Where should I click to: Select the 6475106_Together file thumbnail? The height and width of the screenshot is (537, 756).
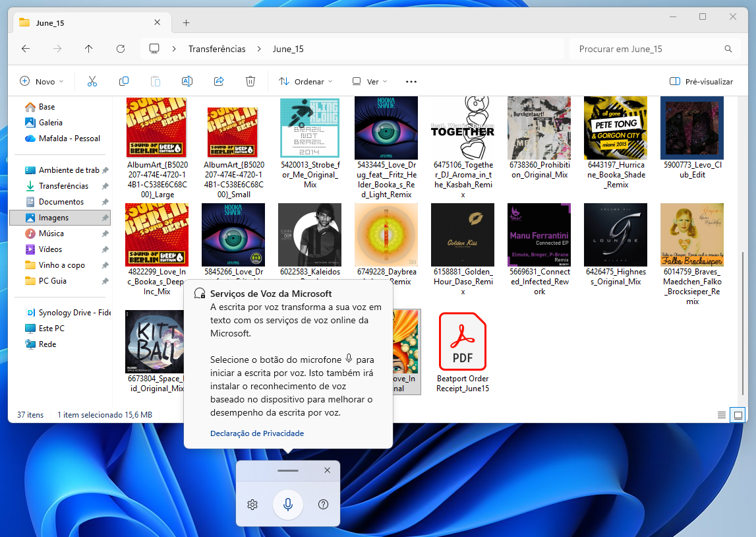coord(463,129)
